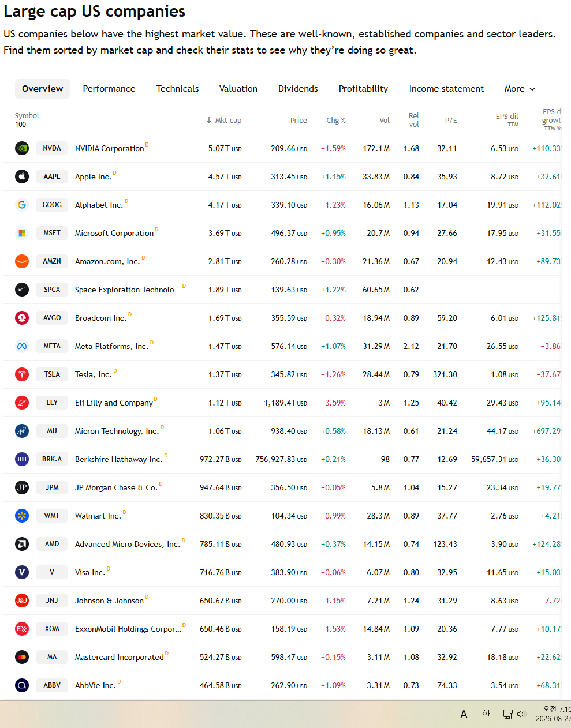Click the Micron Technology logo icon
571x728 pixels.
tap(22, 431)
